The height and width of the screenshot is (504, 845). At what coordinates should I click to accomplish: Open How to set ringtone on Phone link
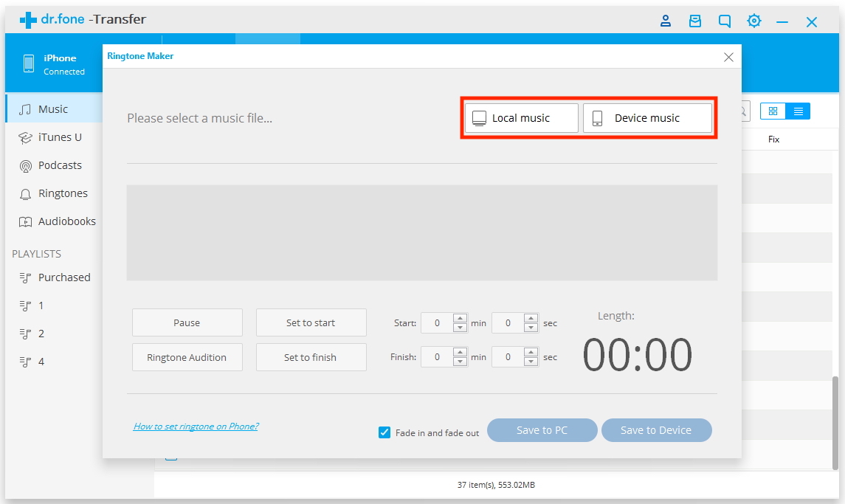[196, 427]
